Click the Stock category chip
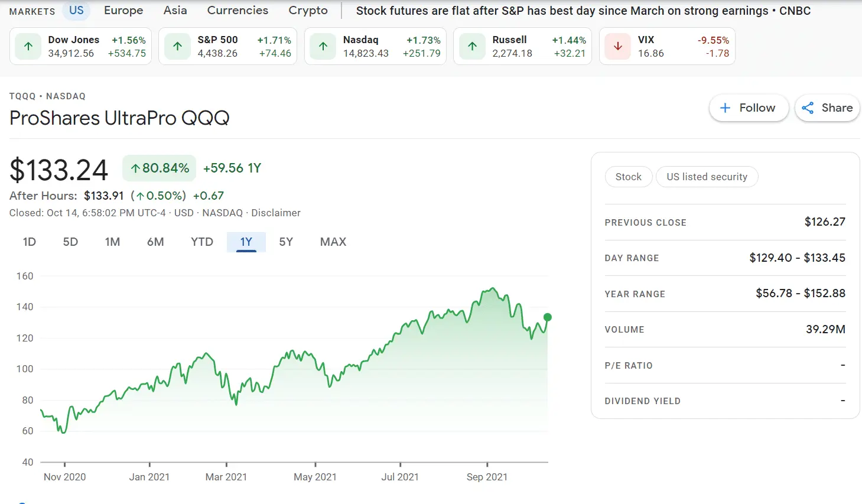Screen dimensions: 862x504 [628, 177]
